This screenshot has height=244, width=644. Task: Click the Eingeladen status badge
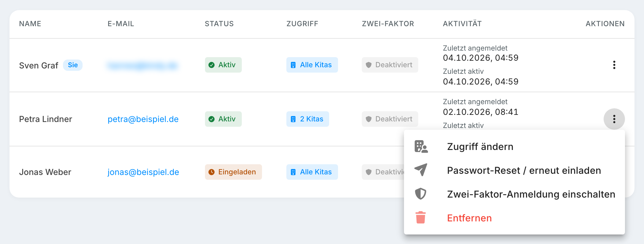tap(233, 172)
